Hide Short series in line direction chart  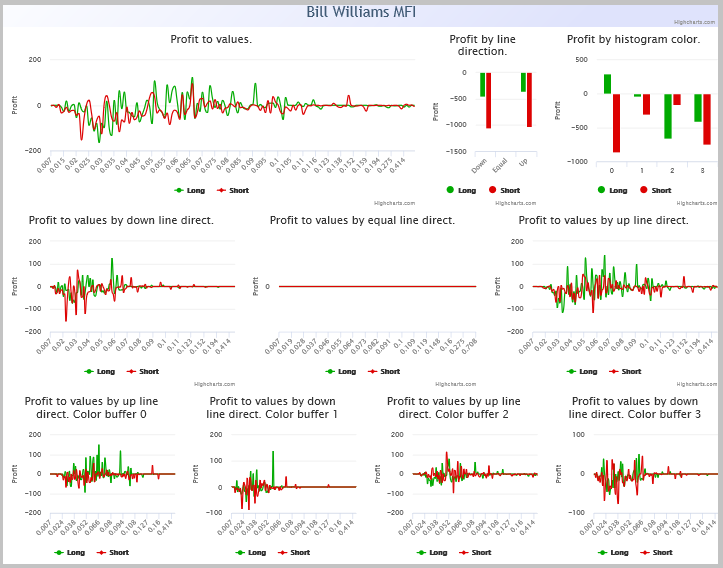504,190
